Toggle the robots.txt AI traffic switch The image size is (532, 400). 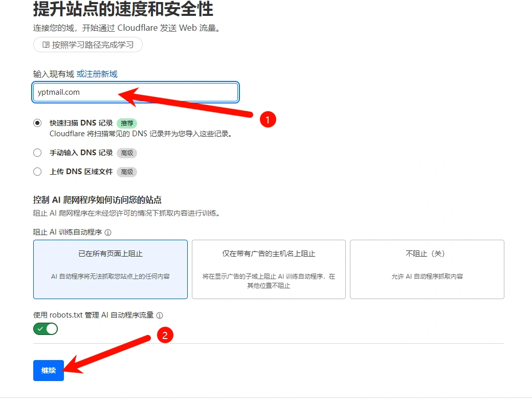coord(46,329)
